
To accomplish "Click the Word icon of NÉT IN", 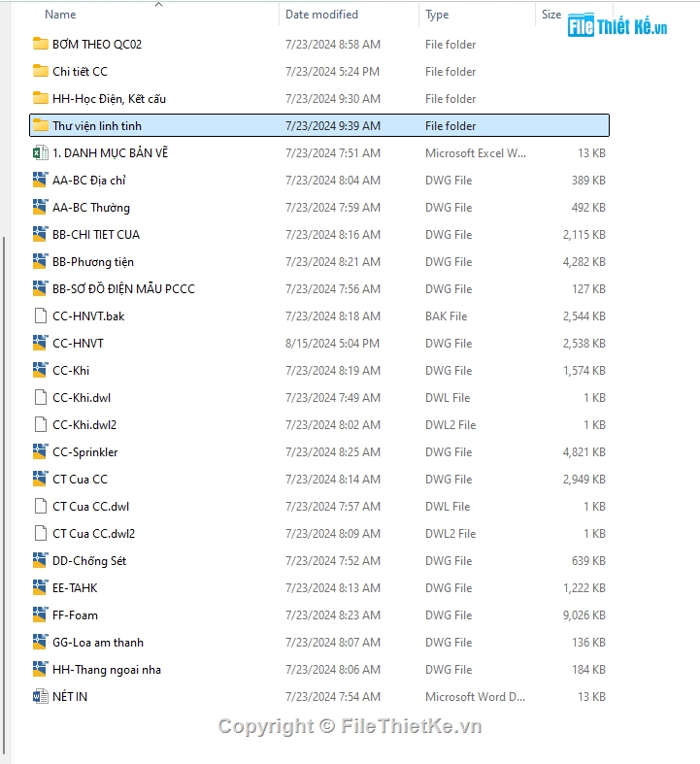I will 41,696.
